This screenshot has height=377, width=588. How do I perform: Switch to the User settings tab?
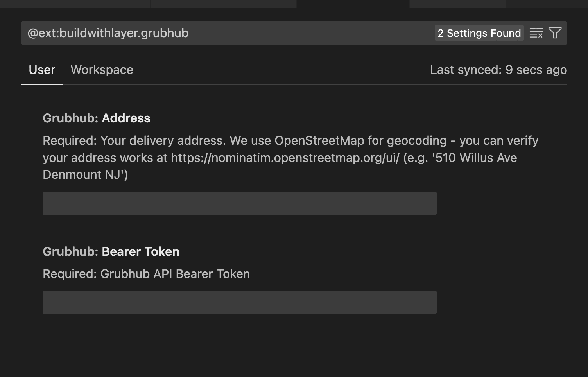(x=42, y=70)
